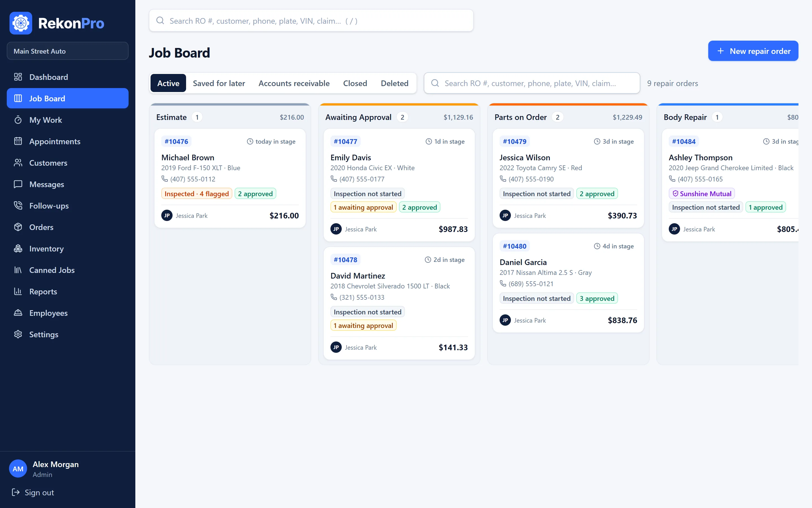812x508 pixels.
Task: Click '1 awaiting approval' on David Martinez card
Action: point(363,325)
